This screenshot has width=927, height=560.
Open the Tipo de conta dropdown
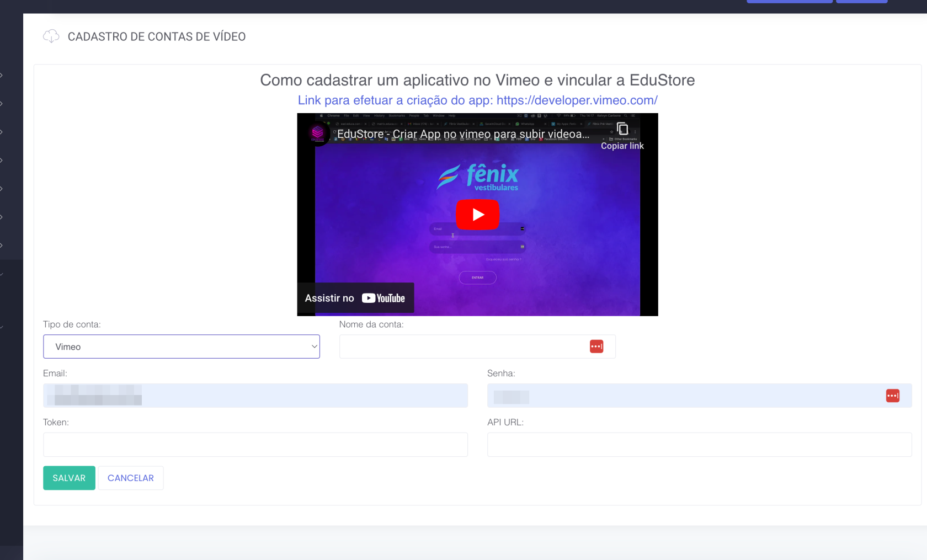182,346
